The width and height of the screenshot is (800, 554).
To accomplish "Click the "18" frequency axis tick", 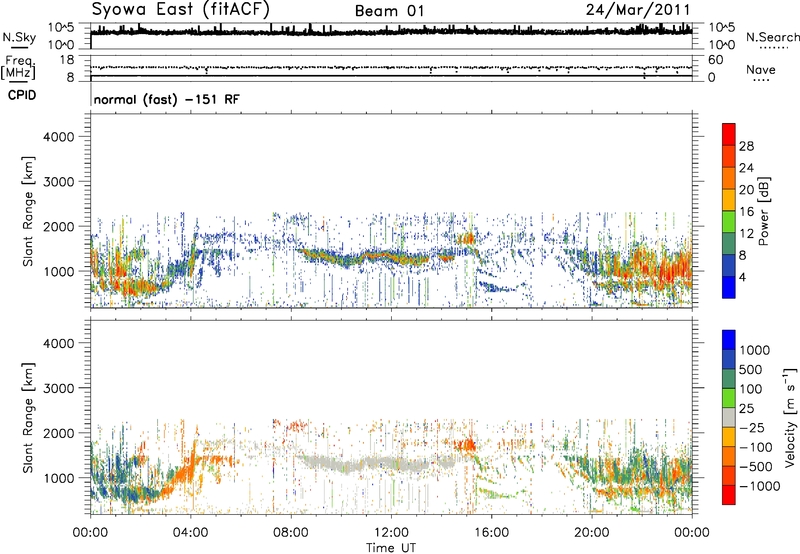I will click(x=67, y=60).
